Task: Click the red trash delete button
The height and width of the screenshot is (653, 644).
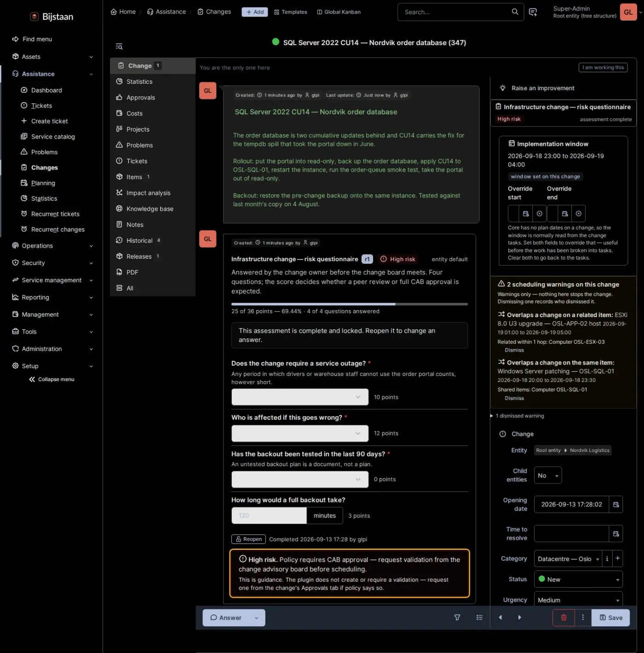Action: 563,618
